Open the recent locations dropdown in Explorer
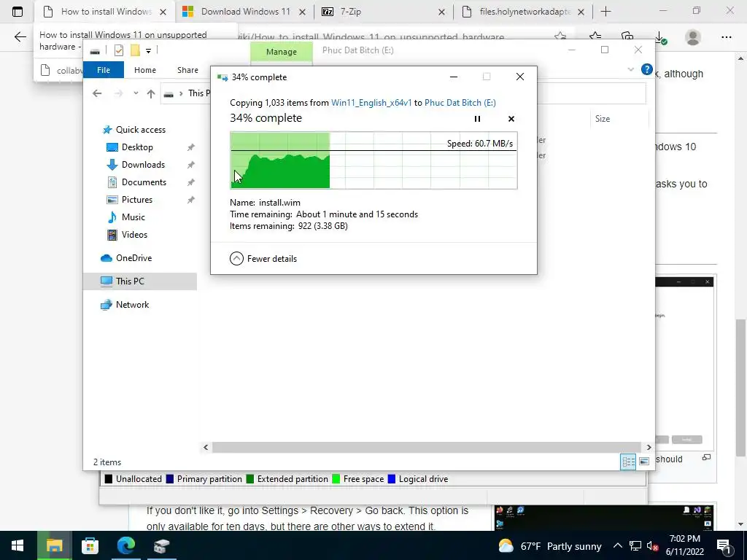The height and width of the screenshot is (560, 747). [x=136, y=93]
